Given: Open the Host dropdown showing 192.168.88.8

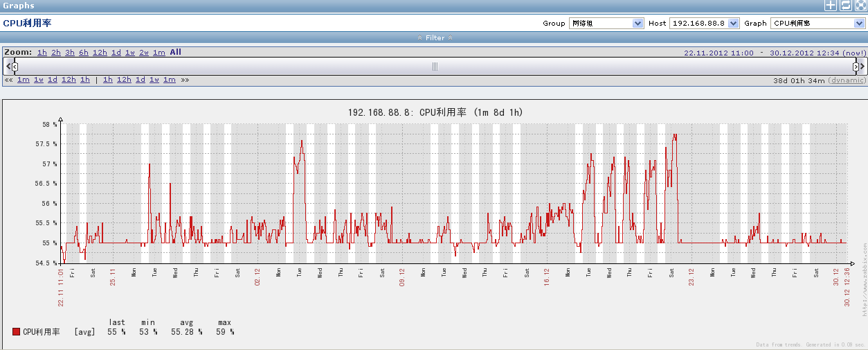Looking at the screenshot, I should coord(705,23).
